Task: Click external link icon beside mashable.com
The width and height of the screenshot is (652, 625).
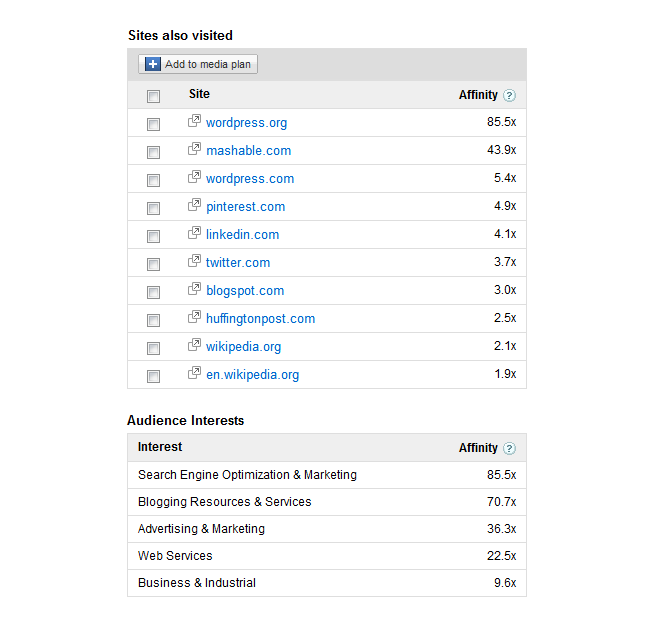Action: point(194,148)
